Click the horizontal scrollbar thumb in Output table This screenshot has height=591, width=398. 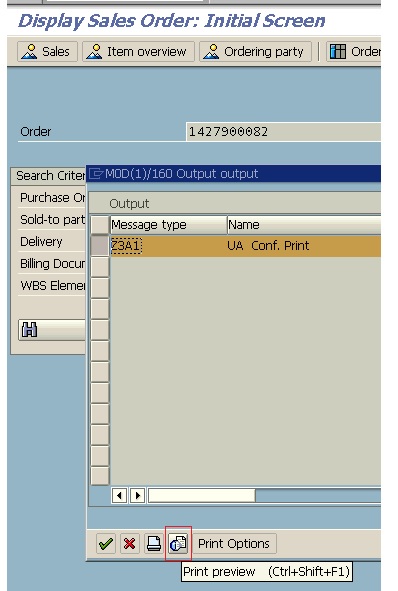coord(202,495)
